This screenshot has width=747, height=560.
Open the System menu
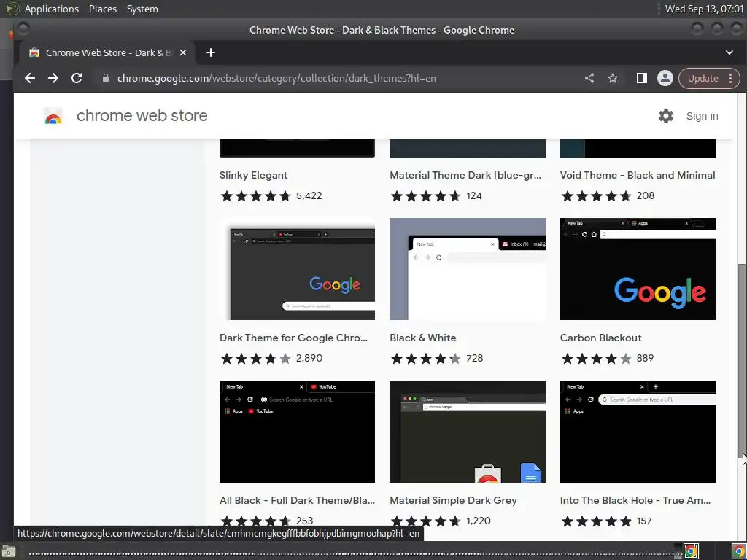142,9
